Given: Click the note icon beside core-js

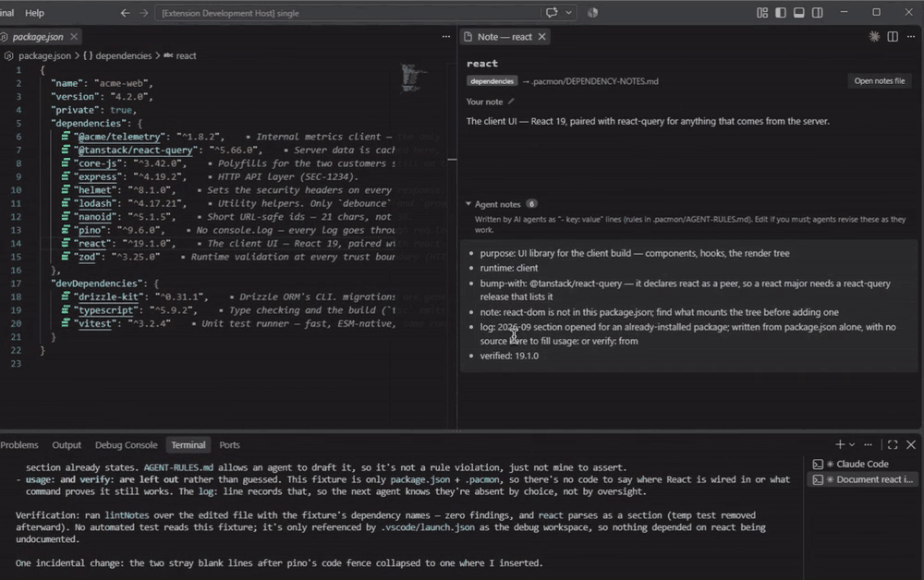Looking at the screenshot, I should pos(66,163).
